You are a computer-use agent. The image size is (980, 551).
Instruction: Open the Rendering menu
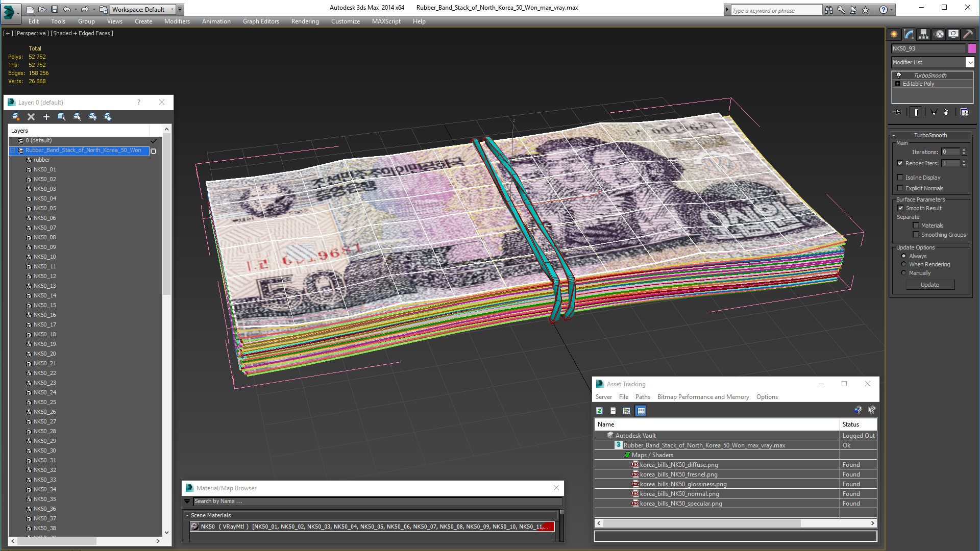tap(305, 21)
